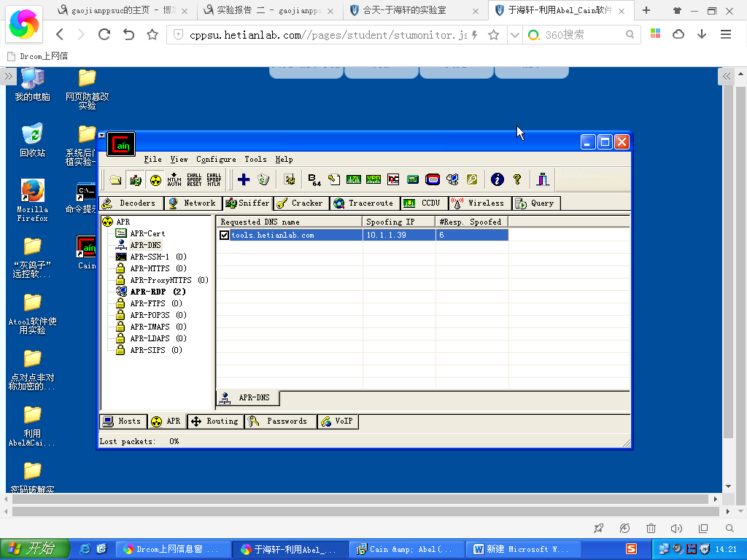Toggle the Start/Stop APR radiation icon in the toolbar
Viewport: 747px width, 560px height.
click(155, 180)
